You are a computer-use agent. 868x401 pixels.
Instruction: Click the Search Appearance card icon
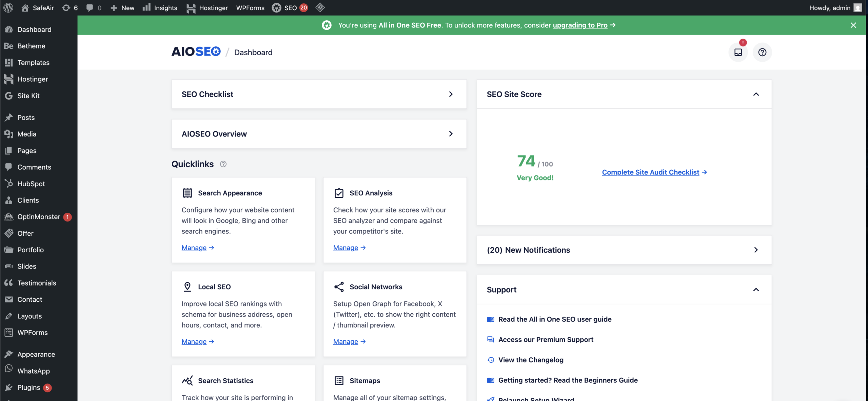coord(188,193)
